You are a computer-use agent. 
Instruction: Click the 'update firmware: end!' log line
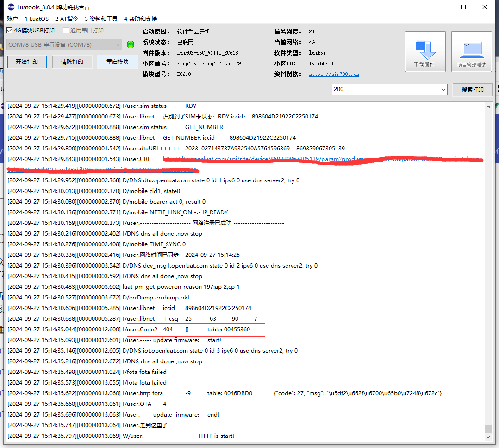(x=113, y=415)
